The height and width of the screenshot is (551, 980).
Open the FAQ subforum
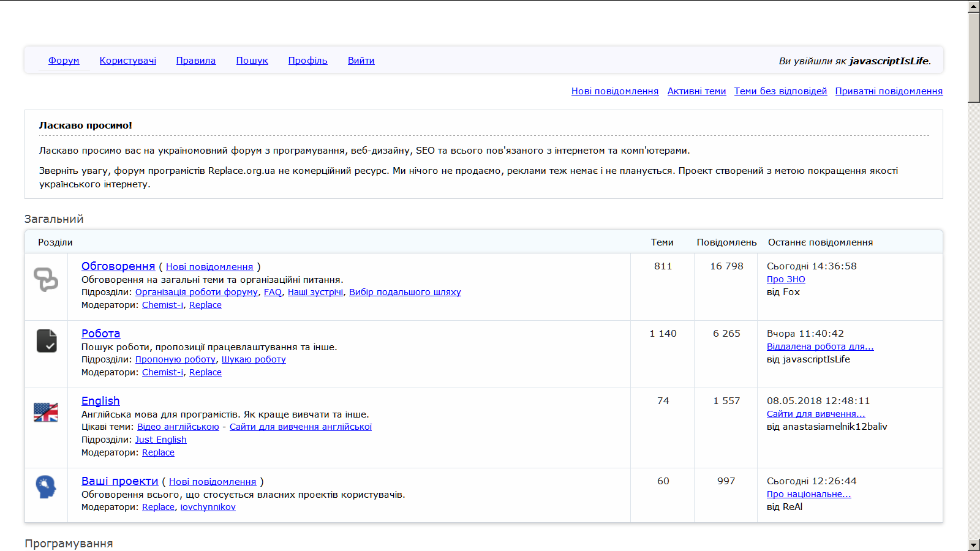(273, 292)
